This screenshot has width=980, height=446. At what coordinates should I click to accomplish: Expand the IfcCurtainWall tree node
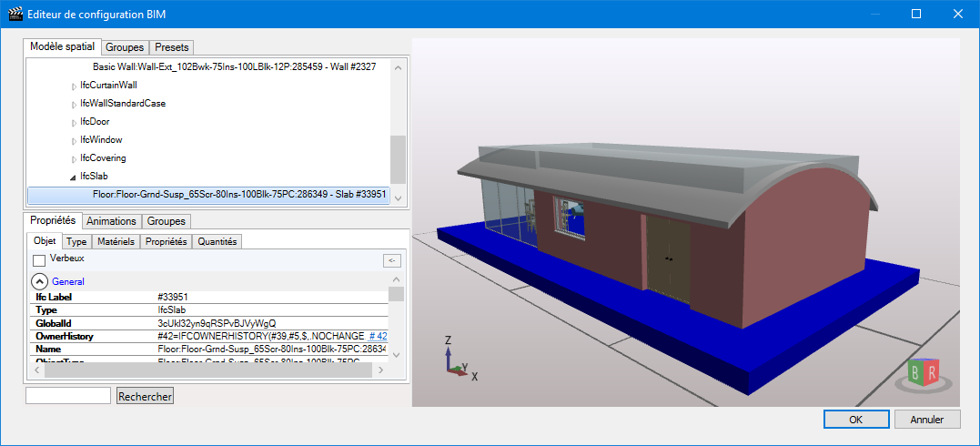74,86
